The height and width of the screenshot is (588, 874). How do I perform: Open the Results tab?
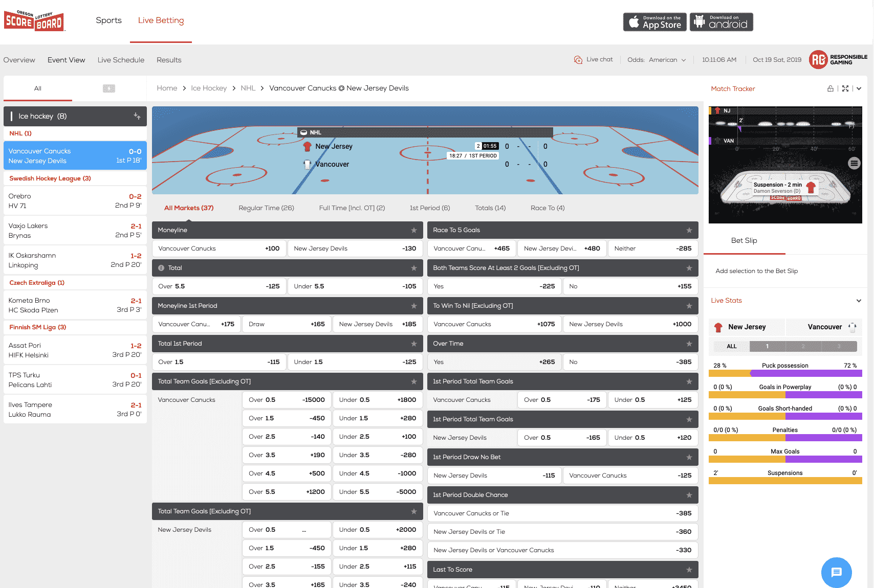coord(169,60)
